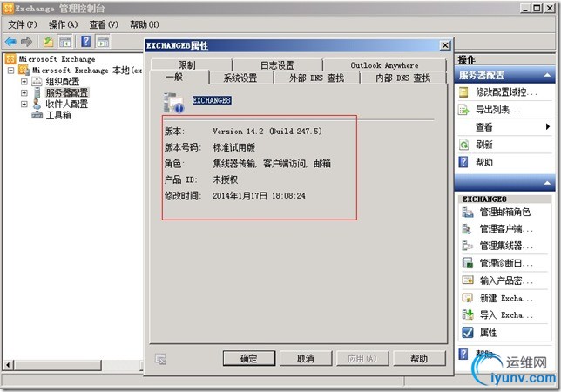The image size is (561, 392).
Task: Click the Back arrow toolbar icon
Action: pyautogui.click(x=11, y=42)
